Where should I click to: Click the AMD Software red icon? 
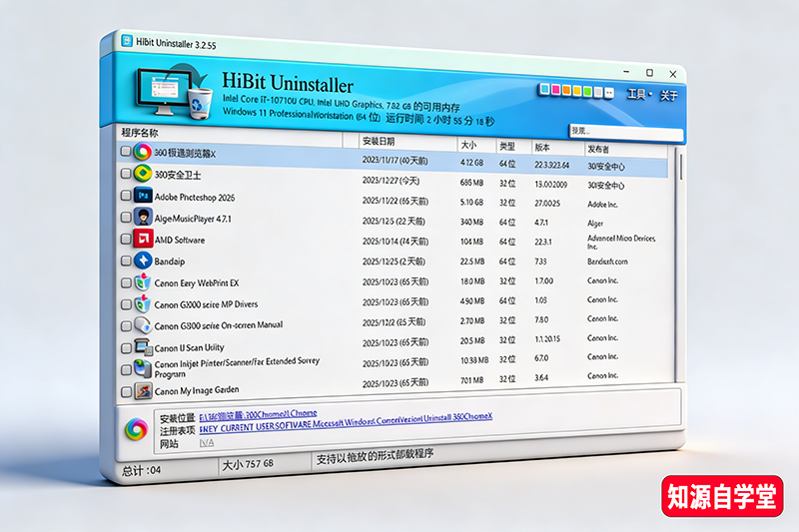(142, 240)
